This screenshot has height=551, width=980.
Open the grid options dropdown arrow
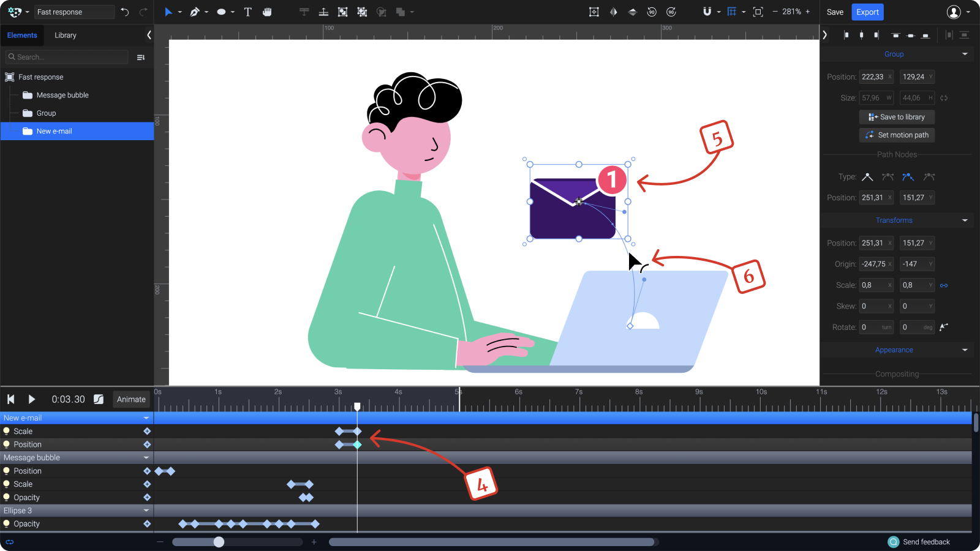click(743, 12)
